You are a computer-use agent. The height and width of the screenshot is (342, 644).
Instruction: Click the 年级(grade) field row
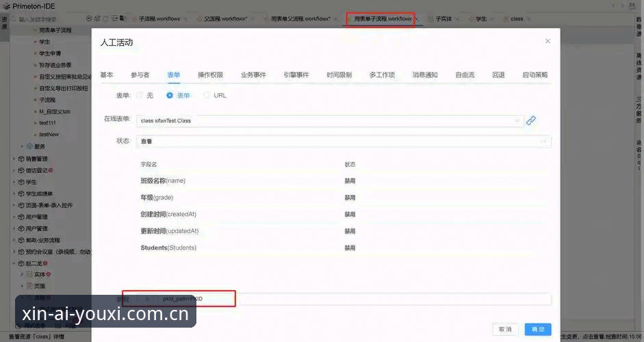coord(344,198)
